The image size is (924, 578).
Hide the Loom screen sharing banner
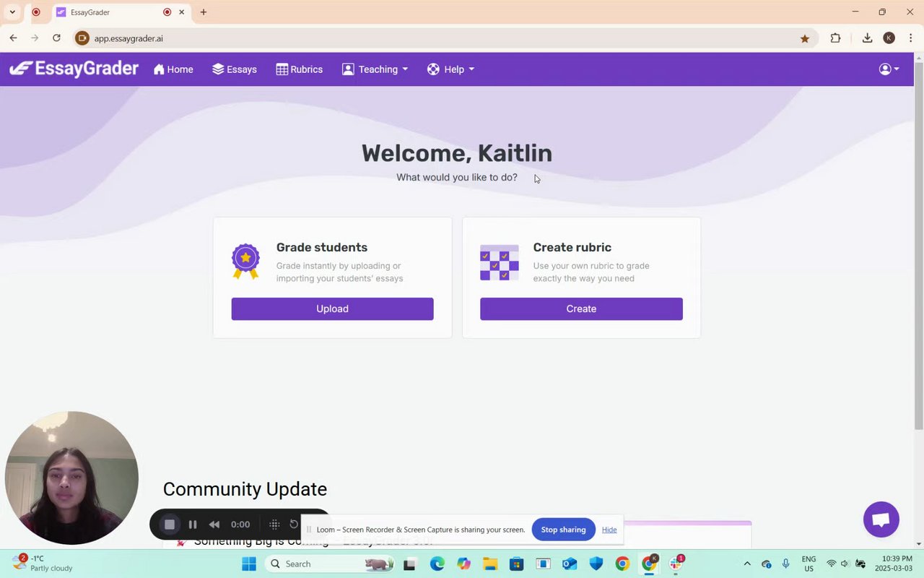pos(609,530)
